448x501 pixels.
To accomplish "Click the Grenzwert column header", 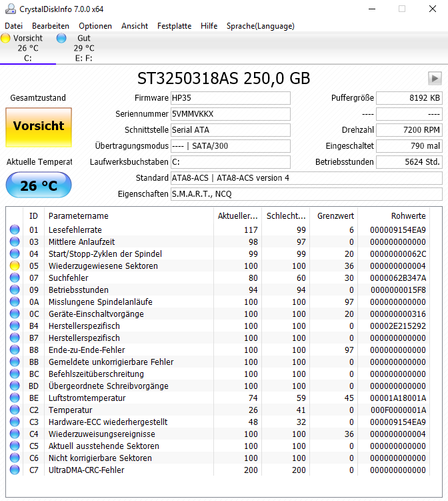I will 334,215.
